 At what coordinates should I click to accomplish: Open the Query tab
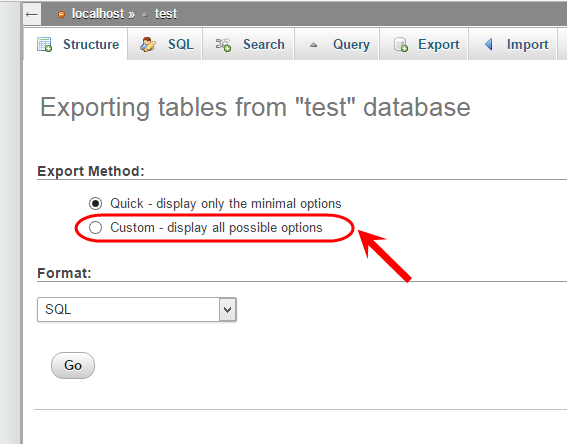[x=337, y=44]
